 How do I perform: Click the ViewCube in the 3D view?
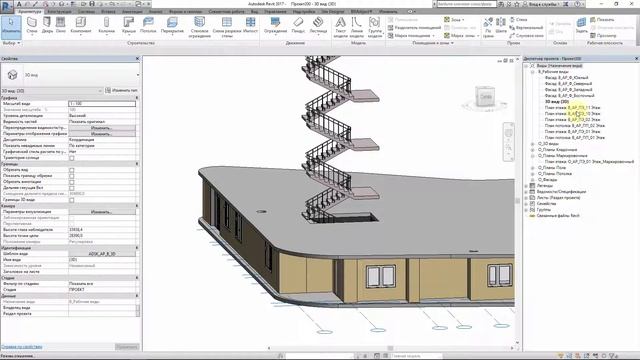coord(485,97)
